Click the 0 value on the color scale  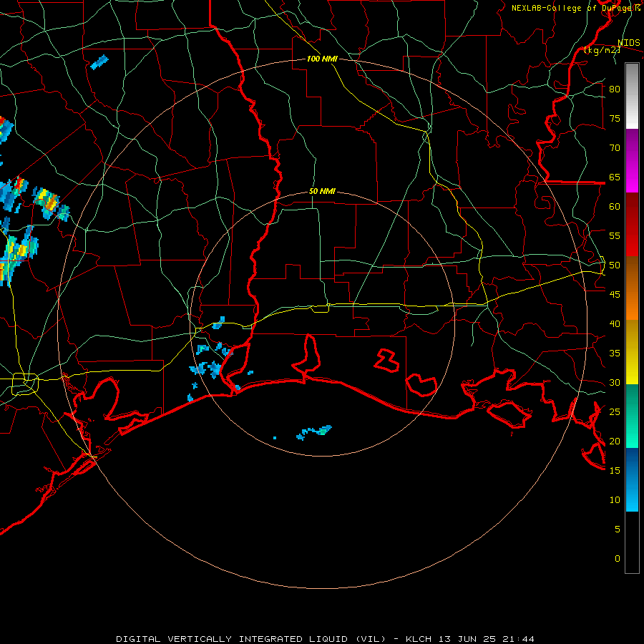click(617, 559)
